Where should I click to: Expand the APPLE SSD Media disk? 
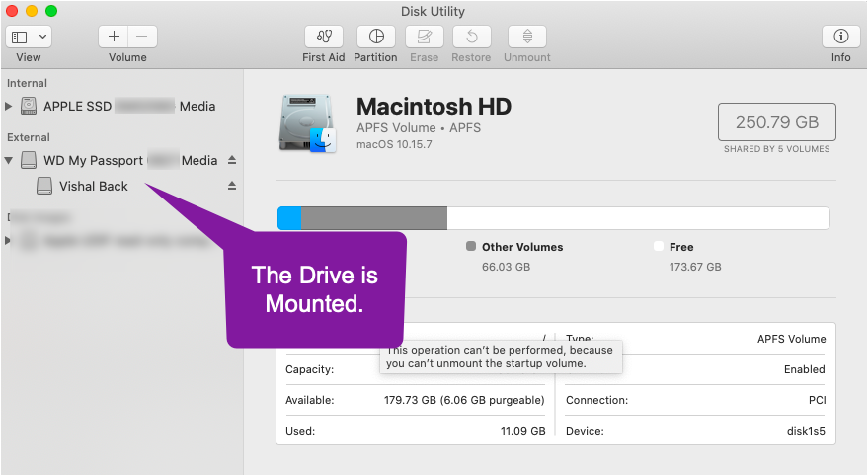[x=8, y=106]
